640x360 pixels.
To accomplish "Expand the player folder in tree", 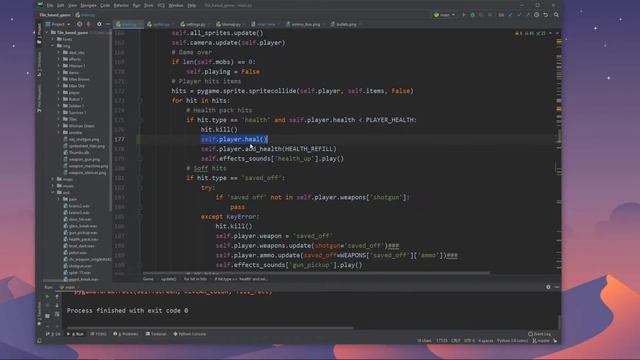I will point(59,93).
